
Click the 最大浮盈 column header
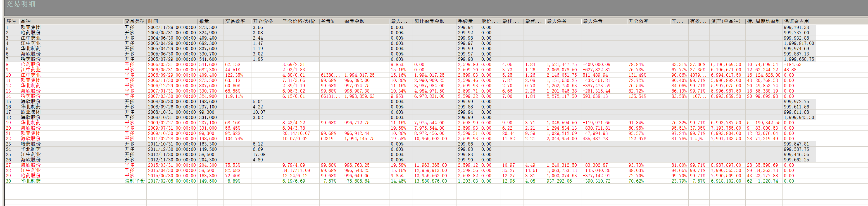point(563,21)
